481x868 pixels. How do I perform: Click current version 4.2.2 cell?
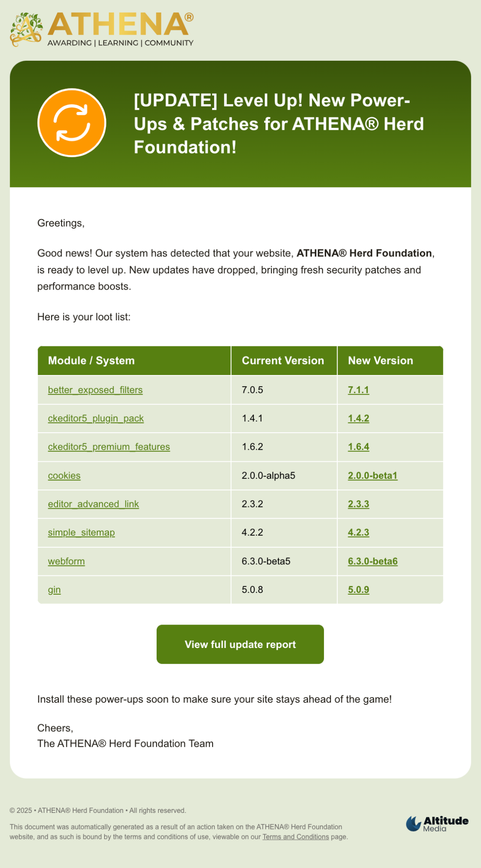(284, 533)
